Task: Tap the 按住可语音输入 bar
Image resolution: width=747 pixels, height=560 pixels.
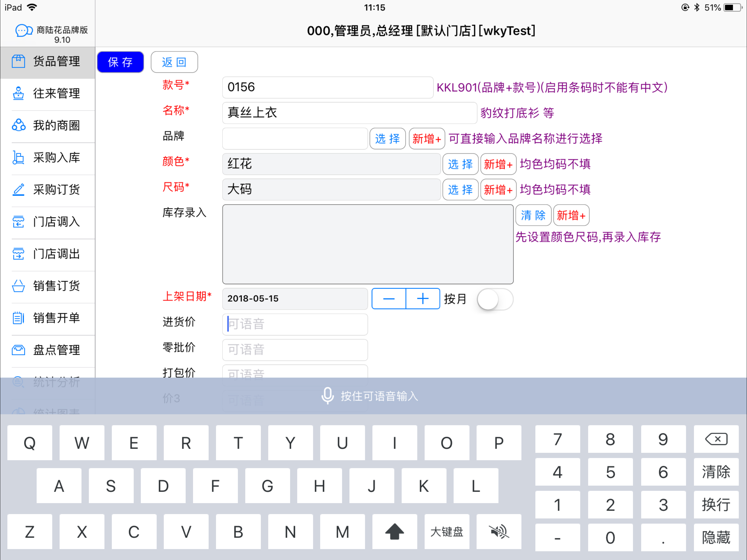Action: point(373,396)
